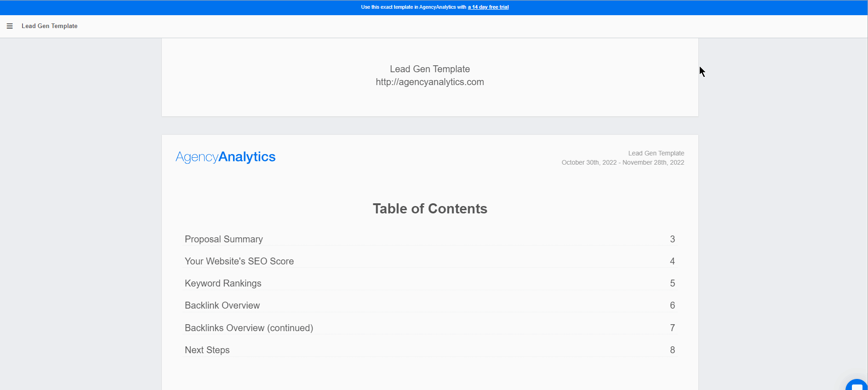Open Backlinks Overview (continued) entry
This screenshot has width=868, height=390.
[249, 328]
